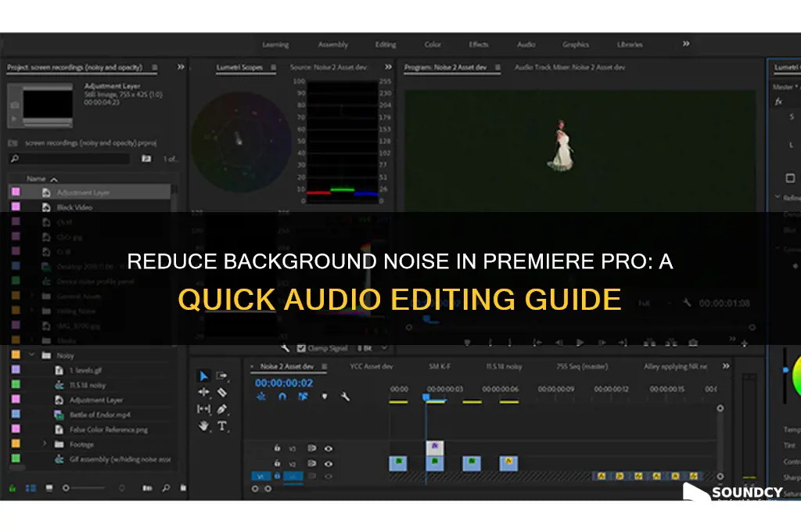This screenshot has height=532, width=801.
Task: Toggle Name column sort arrow
Action: (54, 179)
